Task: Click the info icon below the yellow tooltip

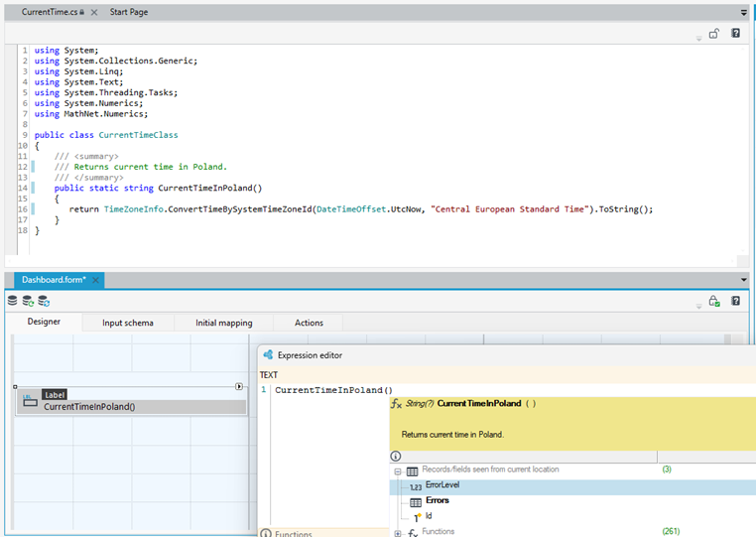Action: 395,456
